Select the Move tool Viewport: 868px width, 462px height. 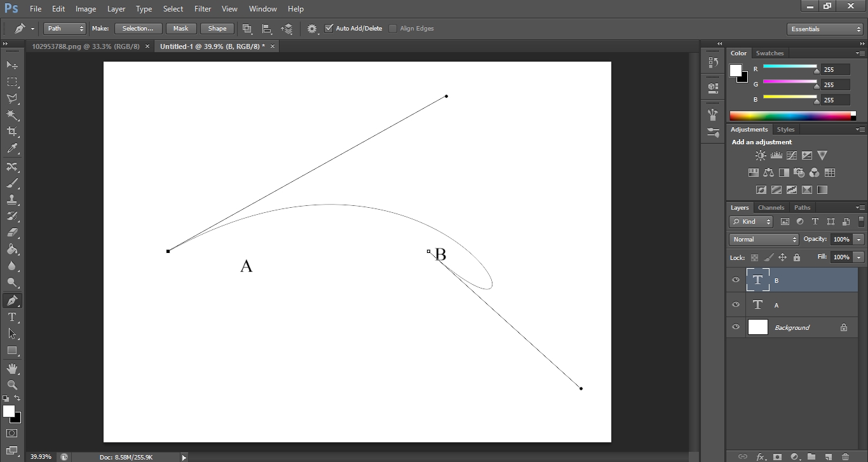tap(13, 64)
